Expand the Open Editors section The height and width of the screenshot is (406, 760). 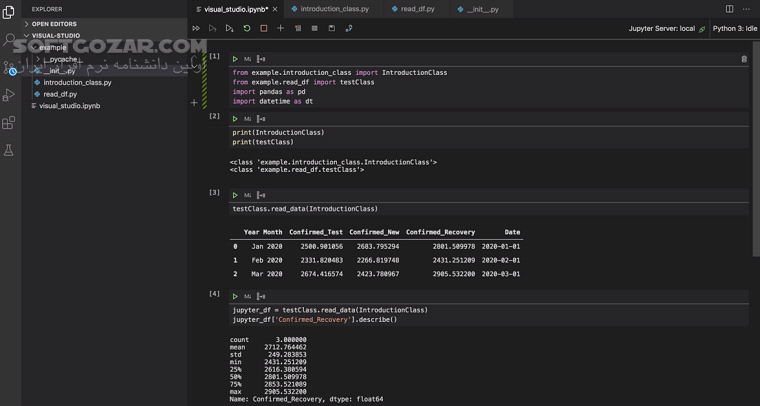[x=54, y=24]
